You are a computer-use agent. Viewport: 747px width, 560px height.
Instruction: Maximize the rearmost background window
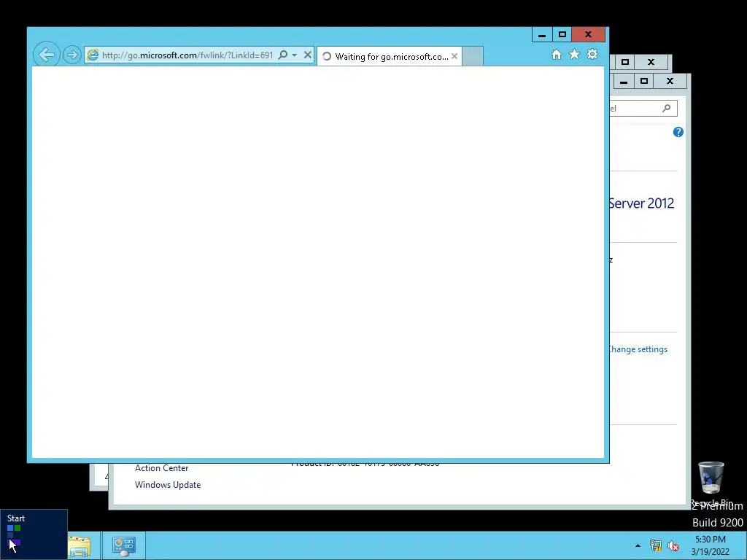coord(625,62)
